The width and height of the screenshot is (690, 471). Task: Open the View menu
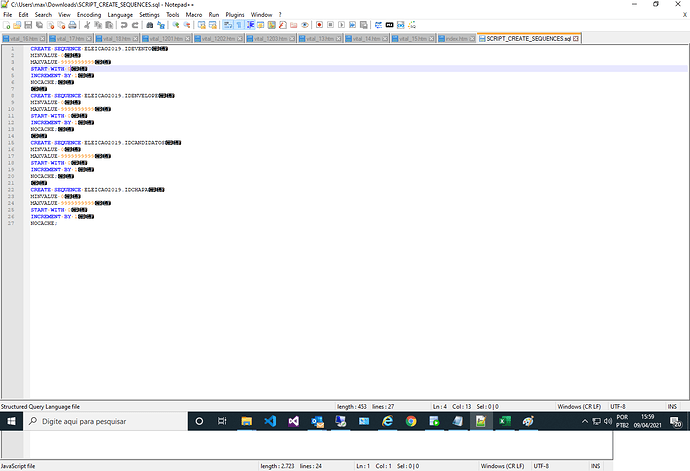[64, 15]
